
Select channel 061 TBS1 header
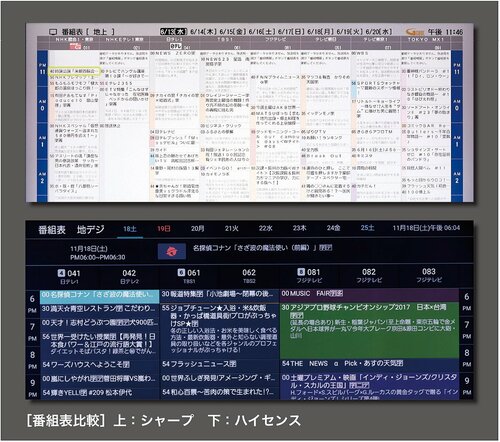pos(189,277)
